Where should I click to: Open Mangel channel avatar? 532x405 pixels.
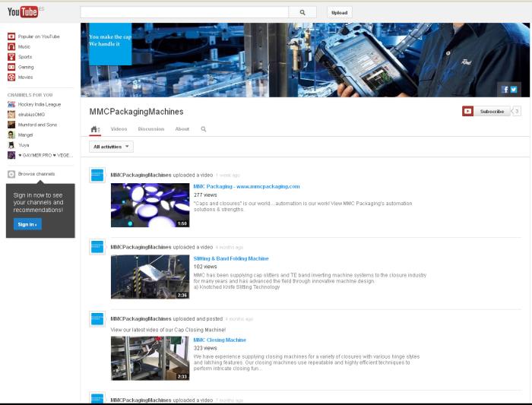pos(11,135)
